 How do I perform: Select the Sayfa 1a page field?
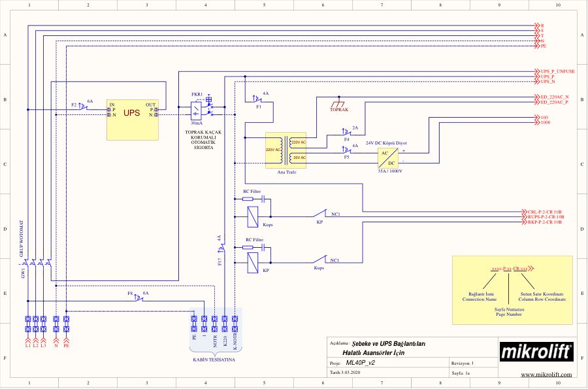461,373
